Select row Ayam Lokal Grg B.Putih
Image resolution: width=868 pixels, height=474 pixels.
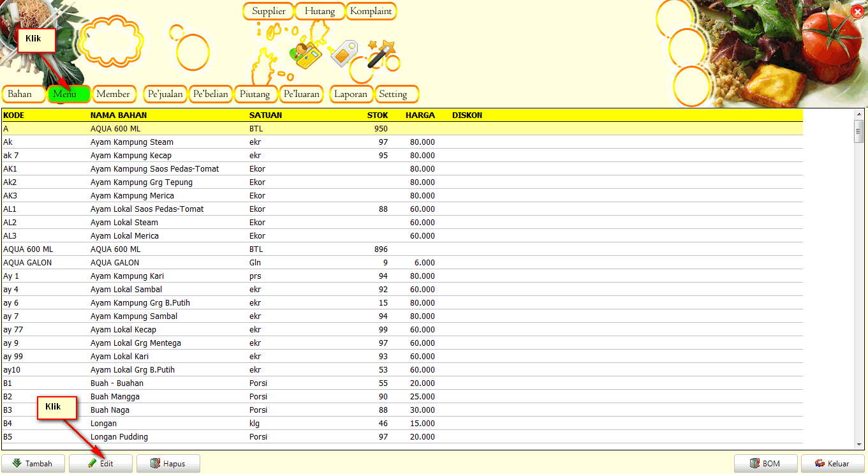tap(402, 370)
